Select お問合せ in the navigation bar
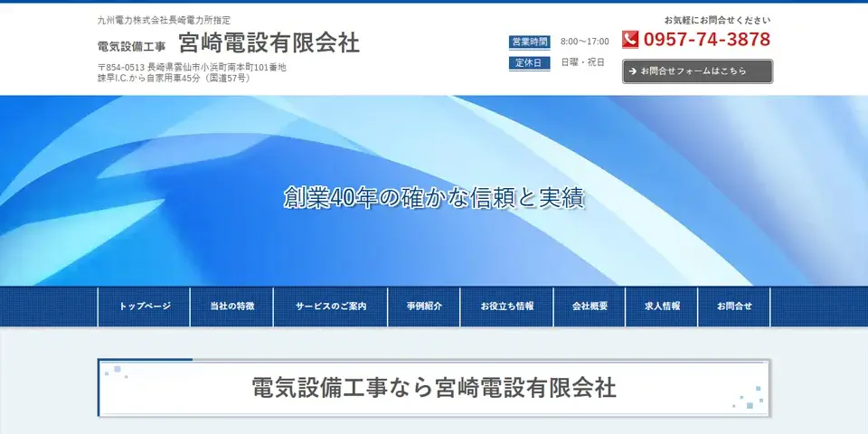The height and width of the screenshot is (434, 868). [x=734, y=307]
